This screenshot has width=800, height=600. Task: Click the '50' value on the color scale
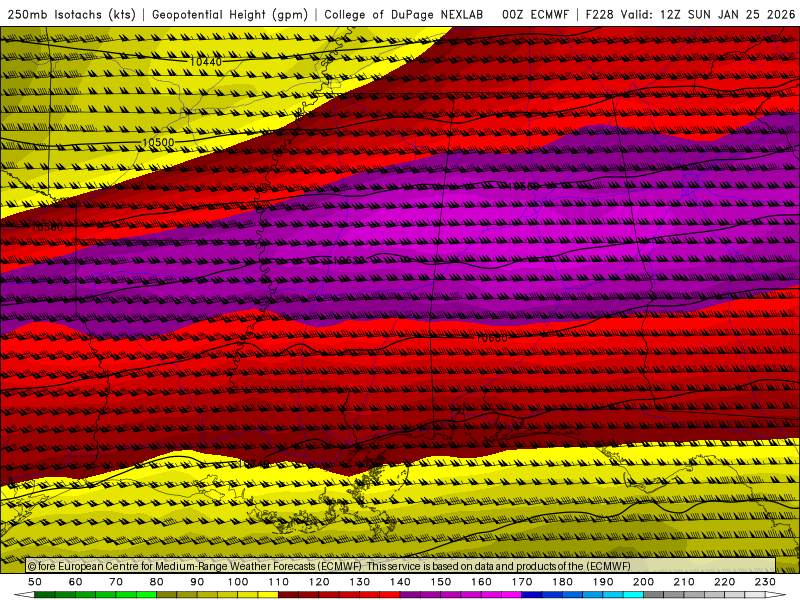coord(35,582)
